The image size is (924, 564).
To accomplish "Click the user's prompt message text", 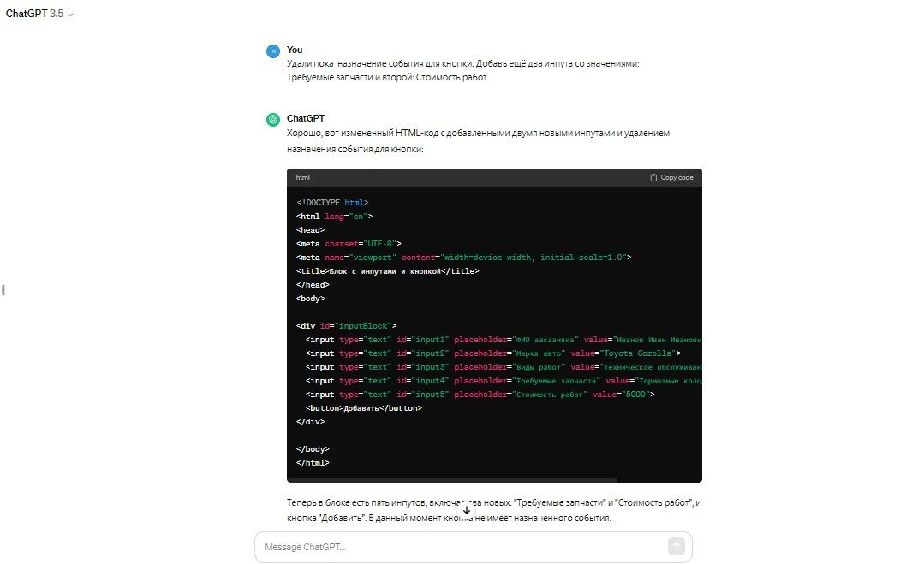I will (462, 70).
